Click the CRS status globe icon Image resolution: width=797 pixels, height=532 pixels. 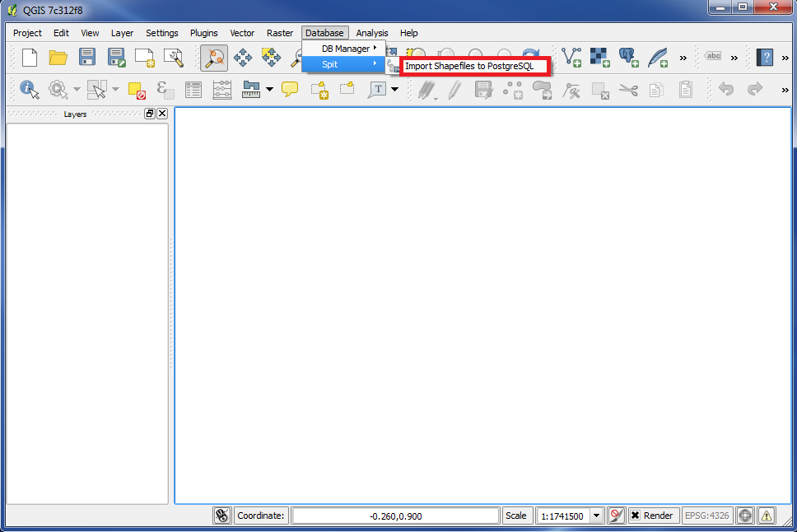click(745, 516)
